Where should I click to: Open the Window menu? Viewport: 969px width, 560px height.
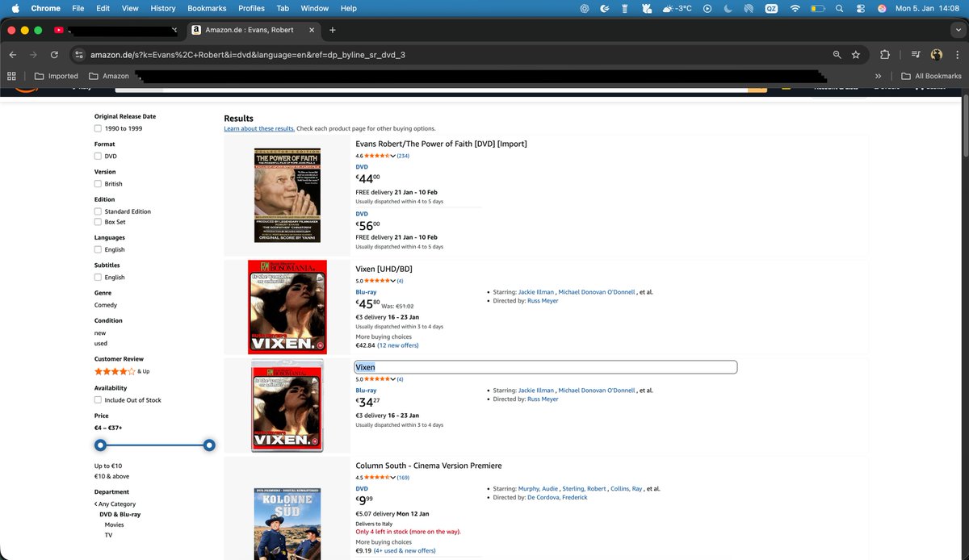[x=315, y=8]
